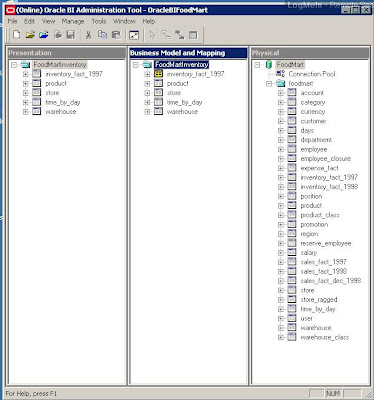Select store in the Presentation pane
The width and height of the screenshot is (374, 400).
(52, 93)
